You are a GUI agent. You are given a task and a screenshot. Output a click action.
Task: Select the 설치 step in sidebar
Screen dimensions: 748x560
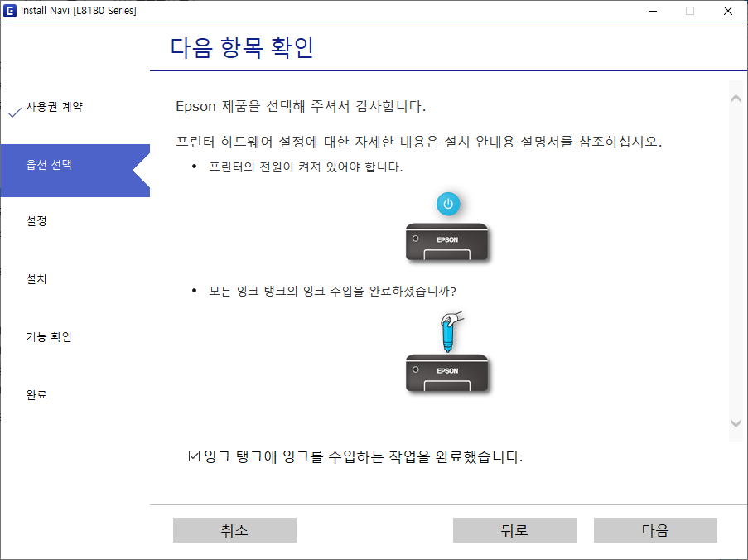[36, 278]
